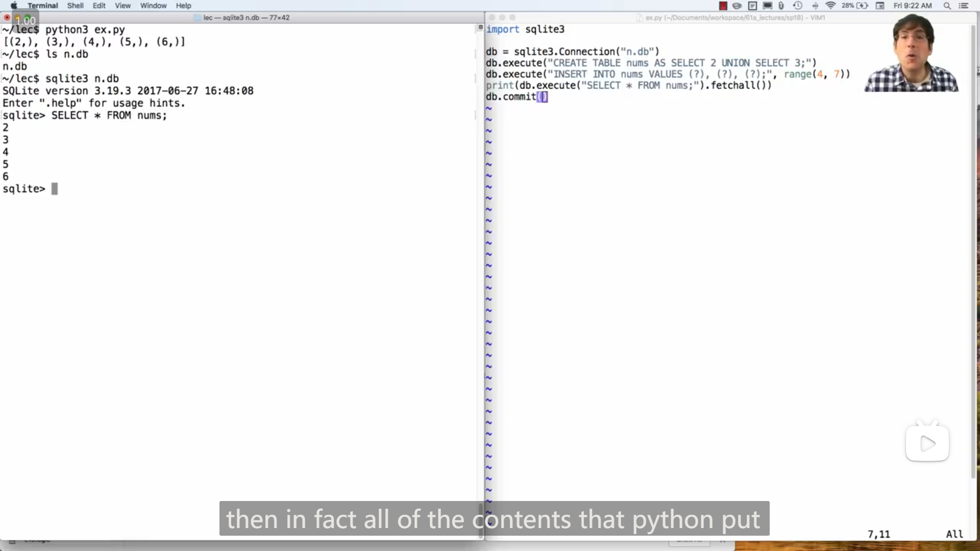
Task: Open the Help menu
Action: pyautogui.click(x=183, y=6)
